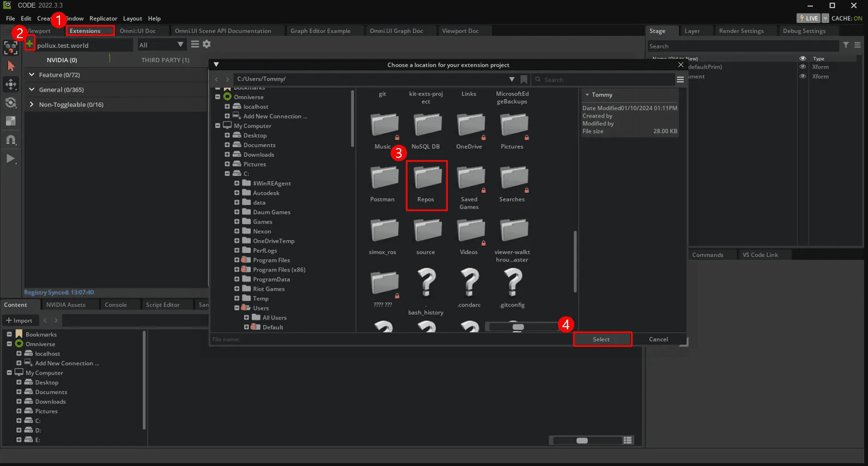Click the extensions hamburger options icon
The height and width of the screenshot is (466, 868).
(x=195, y=45)
